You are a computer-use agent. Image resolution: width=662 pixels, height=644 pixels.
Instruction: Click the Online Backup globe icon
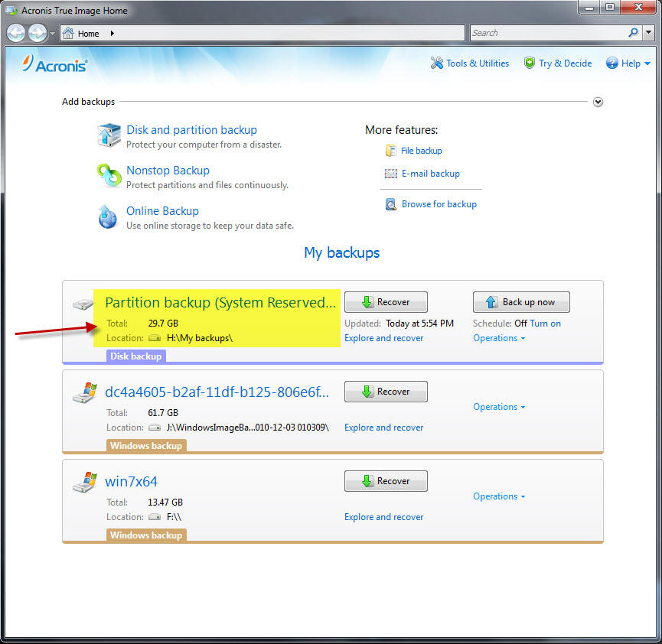[x=108, y=216]
